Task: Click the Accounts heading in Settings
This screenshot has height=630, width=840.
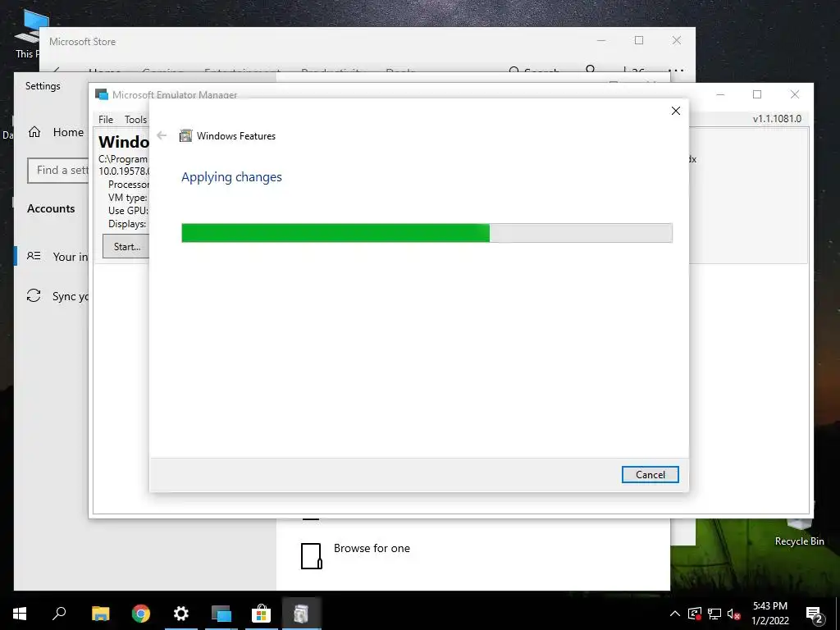Action: point(51,209)
